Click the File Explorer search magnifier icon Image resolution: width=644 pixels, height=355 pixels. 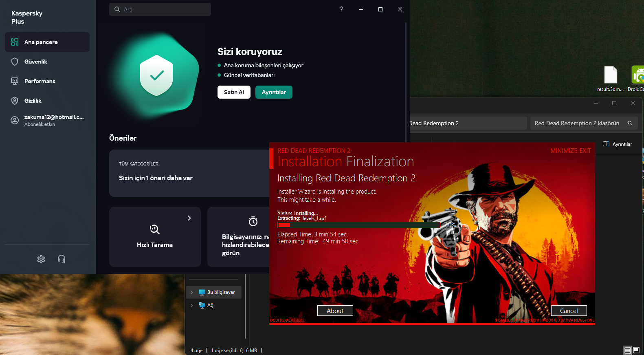pyautogui.click(x=630, y=123)
